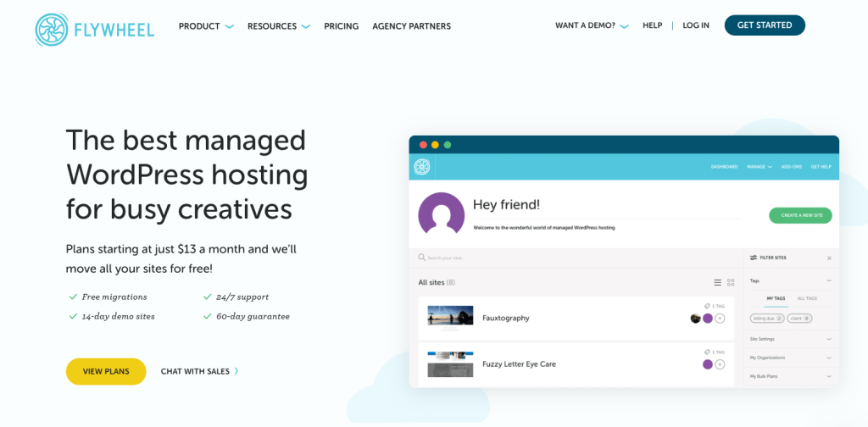Click the Create a New Site button
This screenshot has height=427, width=868.
click(800, 215)
